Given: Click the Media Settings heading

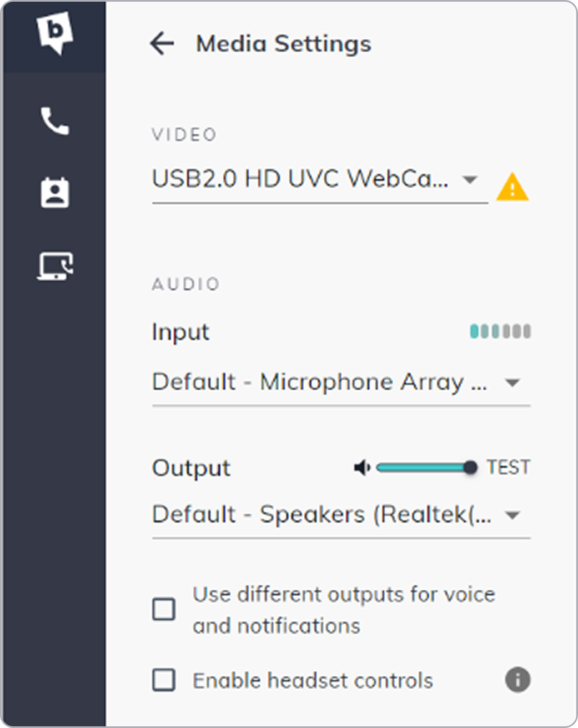Looking at the screenshot, I should tap(283, 43).
